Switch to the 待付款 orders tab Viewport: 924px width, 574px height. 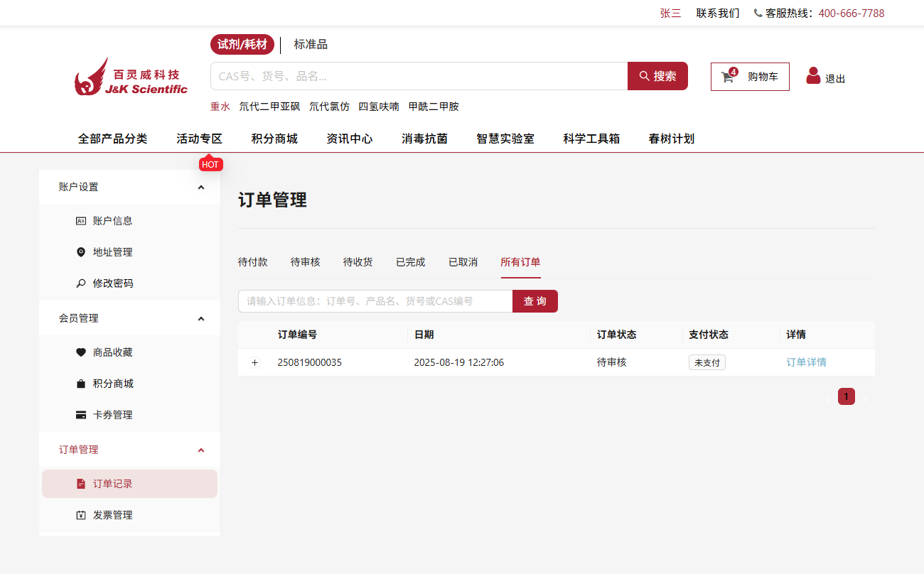[252, 262]
